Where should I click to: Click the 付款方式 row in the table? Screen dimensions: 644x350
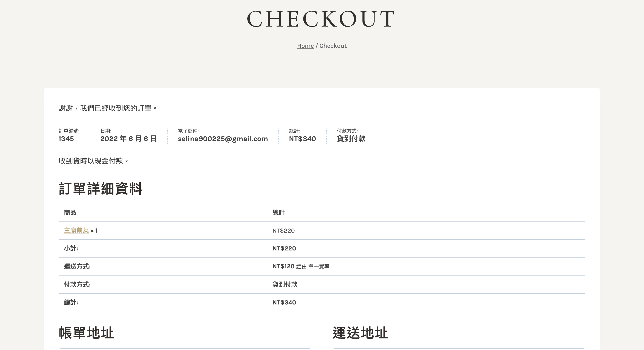coord(77,284)
